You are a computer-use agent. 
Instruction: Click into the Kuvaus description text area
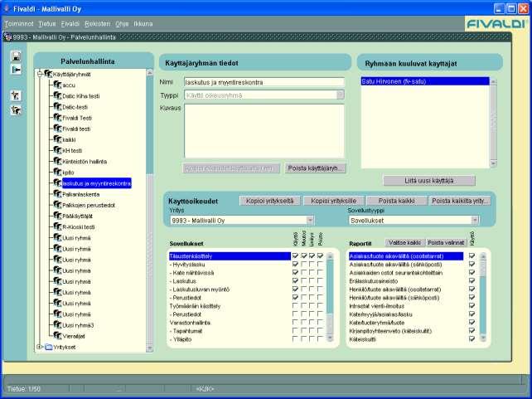(264, 131)
